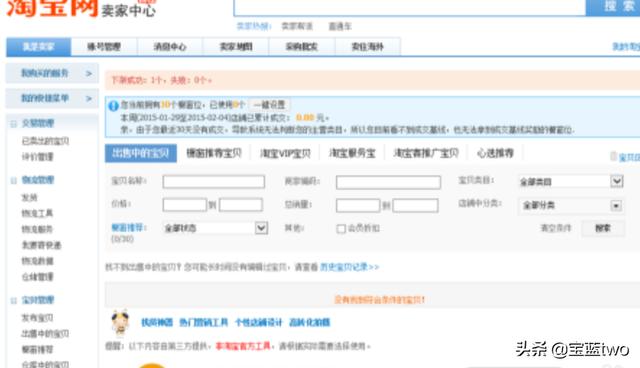Switch to the 淘宝VIP宝贝 tab
640x368 pixels.
(x=285, y=153)
